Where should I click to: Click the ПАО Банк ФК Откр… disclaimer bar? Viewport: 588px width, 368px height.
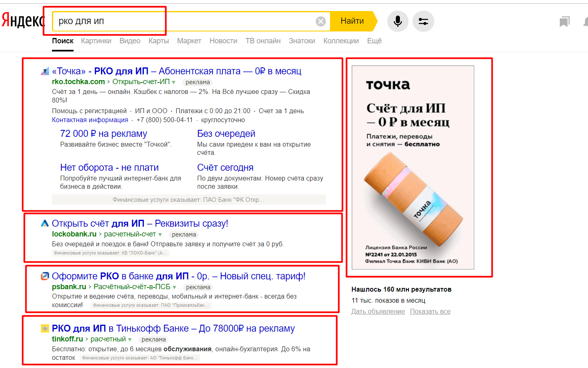pyautogui.click(x=189, y=200)
